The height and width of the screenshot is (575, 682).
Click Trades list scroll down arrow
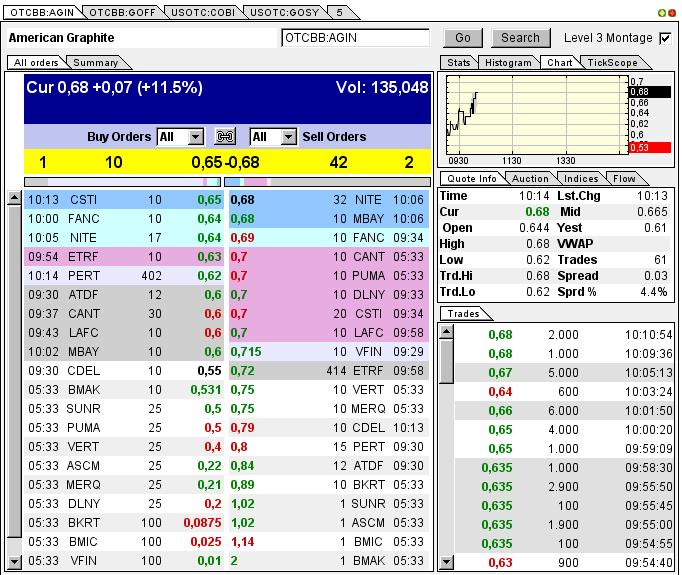[446, 563]
